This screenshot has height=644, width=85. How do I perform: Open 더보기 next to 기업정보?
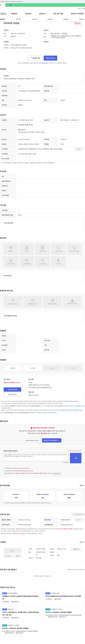pyautogui.click(x=82, y=542)
